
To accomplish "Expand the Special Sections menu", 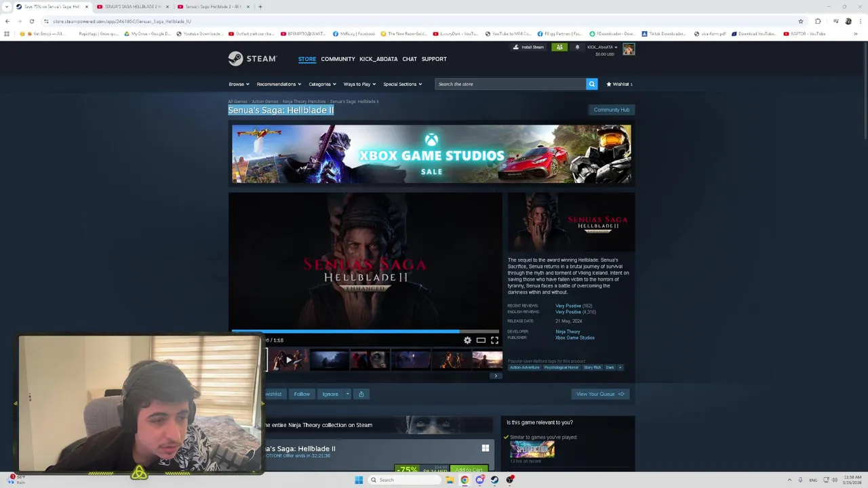I will click(402, 84).
